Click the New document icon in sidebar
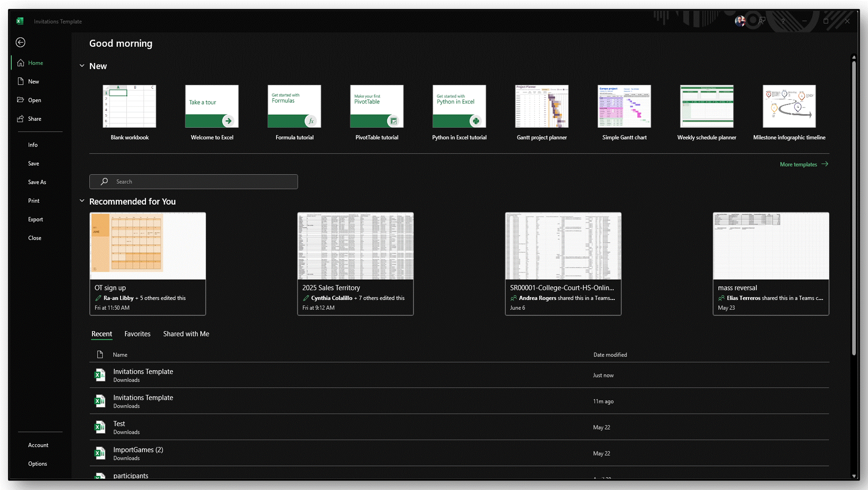 coord(21,81)
